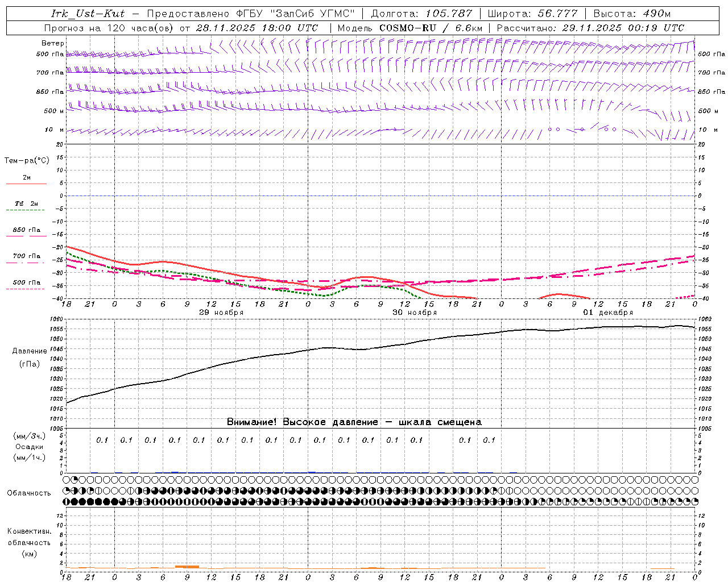The image size is (728, 582).
Task: Click the 'Тем-ра(°C)' temperature axis title
Action: (x=27, y=161)
